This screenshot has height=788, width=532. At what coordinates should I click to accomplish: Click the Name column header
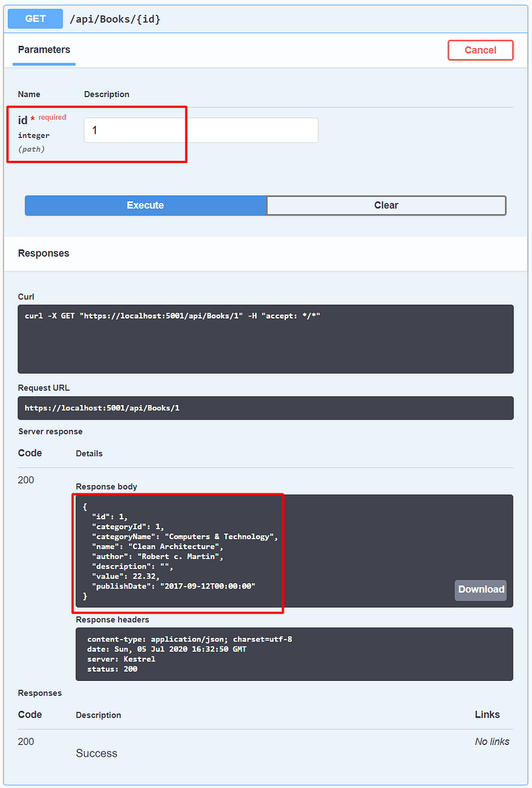pos(29,94)
